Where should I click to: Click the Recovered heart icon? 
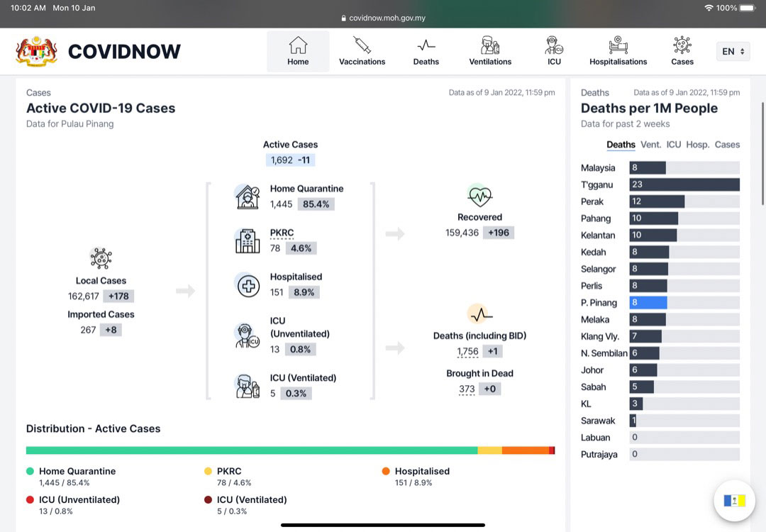[x=479, y=196]
